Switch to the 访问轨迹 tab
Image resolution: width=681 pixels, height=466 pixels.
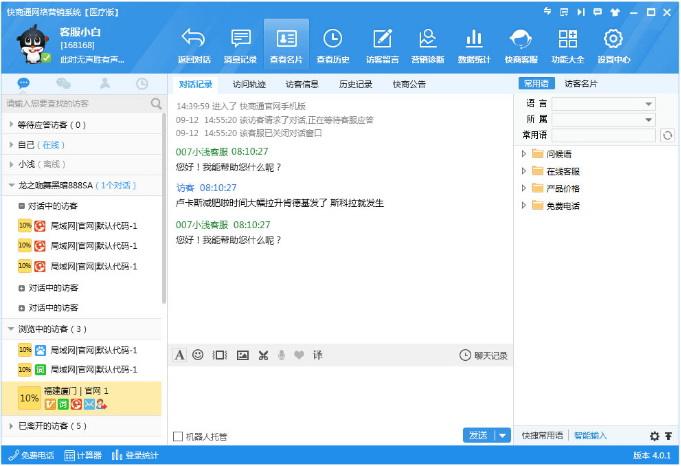pos(249,84)
